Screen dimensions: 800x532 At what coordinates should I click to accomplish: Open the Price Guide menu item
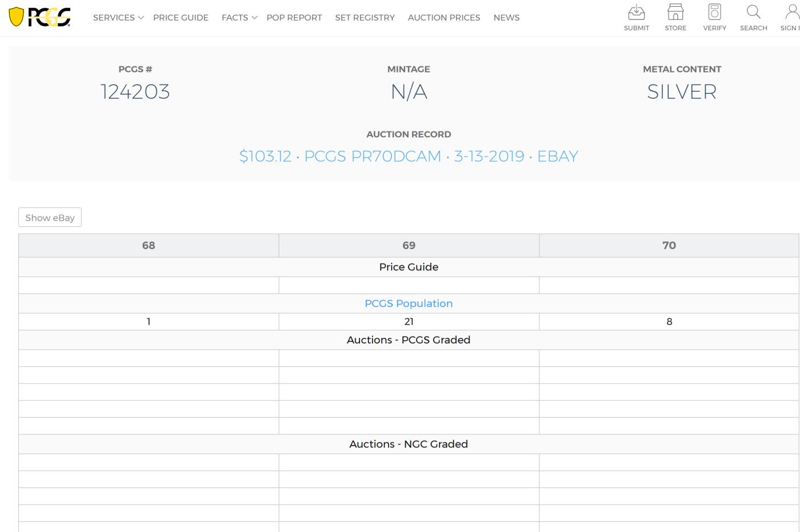[x=181, y=18]
